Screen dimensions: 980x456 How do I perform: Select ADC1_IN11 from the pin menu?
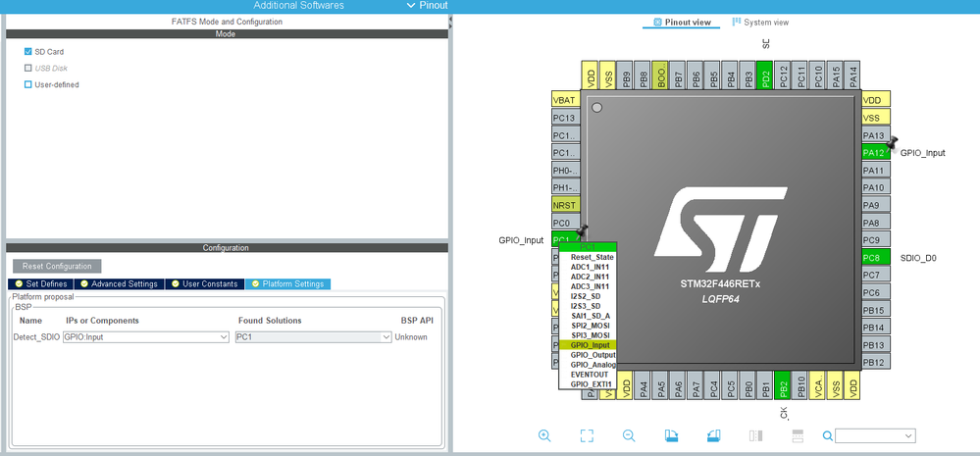[x=588, y=267]
